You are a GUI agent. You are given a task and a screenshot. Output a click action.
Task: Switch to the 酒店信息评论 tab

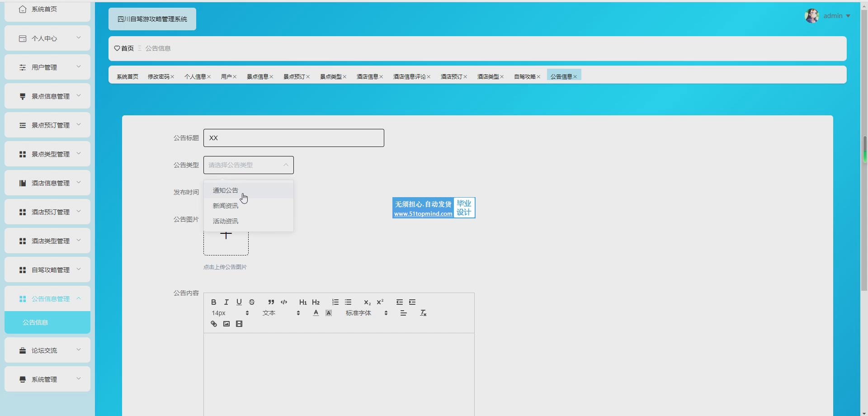point(410,76)
